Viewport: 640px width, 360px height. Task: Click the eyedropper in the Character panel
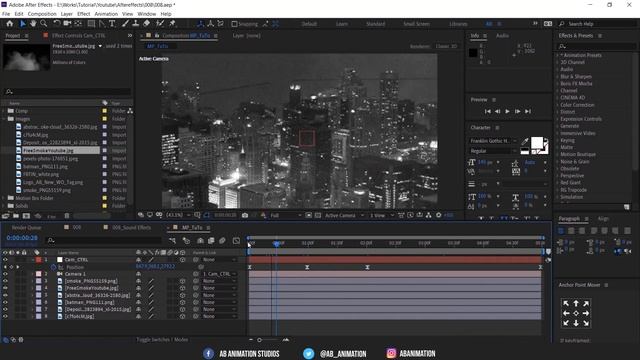[525, 142]
